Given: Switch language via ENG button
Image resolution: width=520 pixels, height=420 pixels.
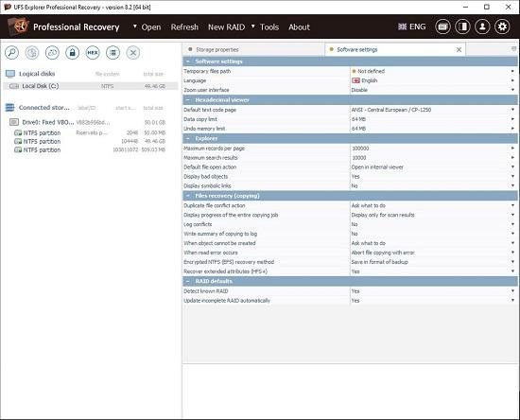Looking at the screenshot, I should click(x=412, y=26).
